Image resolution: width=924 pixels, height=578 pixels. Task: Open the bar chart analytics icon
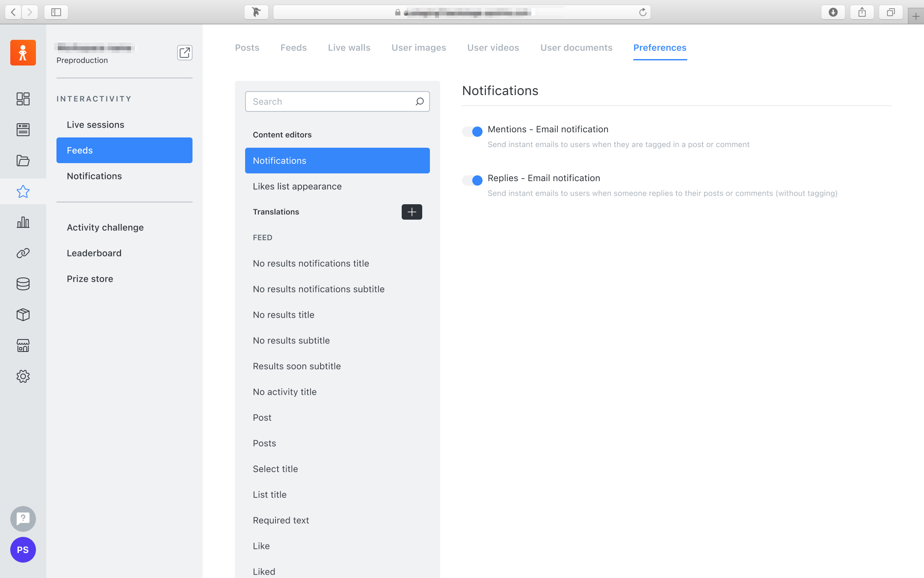pos(23,222)
